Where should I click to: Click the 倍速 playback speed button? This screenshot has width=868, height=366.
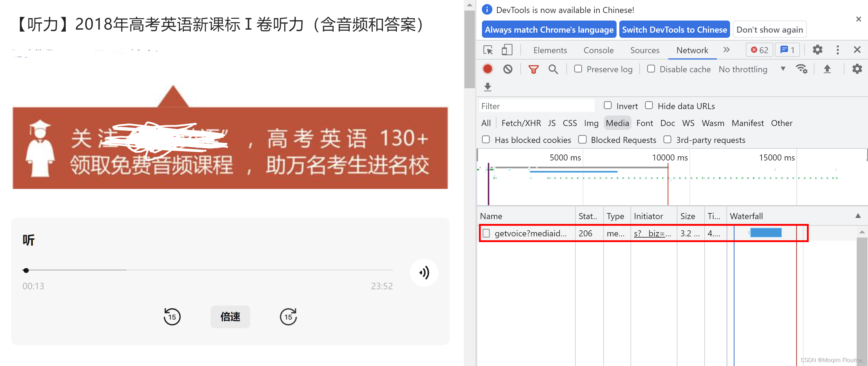tap(230, 316)
